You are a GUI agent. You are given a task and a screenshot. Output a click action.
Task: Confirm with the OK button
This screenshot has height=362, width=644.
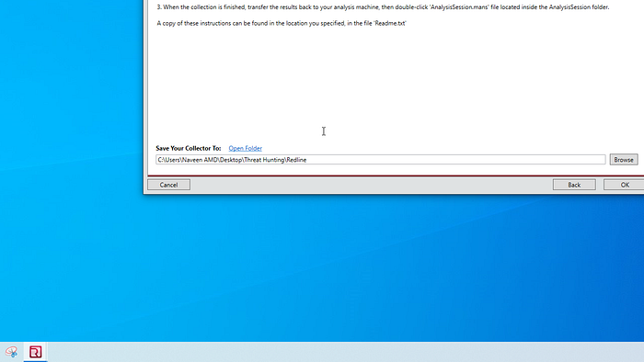tap(624, 185)
